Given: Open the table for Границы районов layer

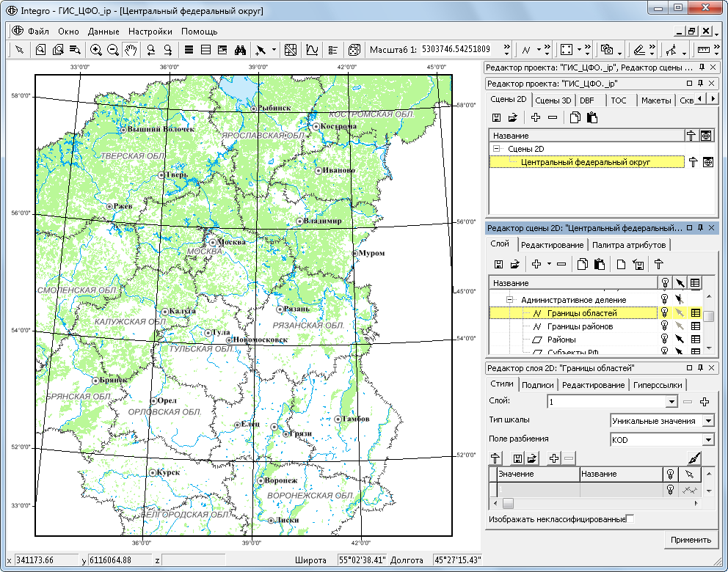Looking at the screenshot, I should pos(696,326).
